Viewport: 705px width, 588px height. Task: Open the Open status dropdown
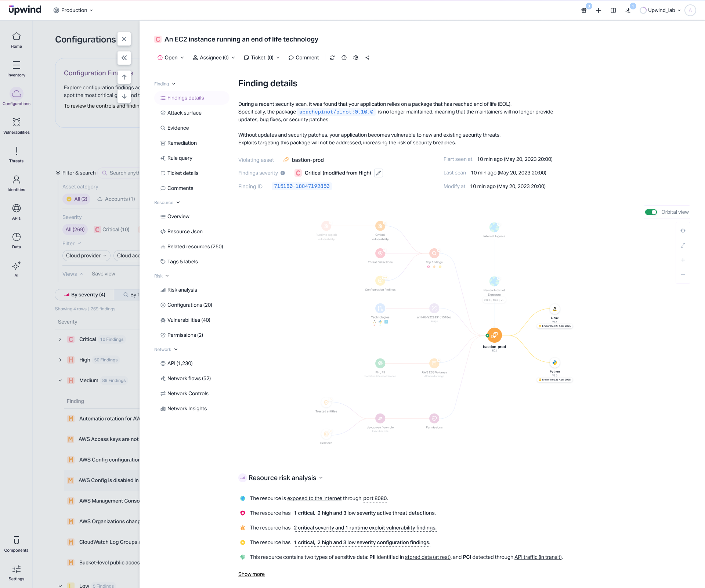point(171,58)
